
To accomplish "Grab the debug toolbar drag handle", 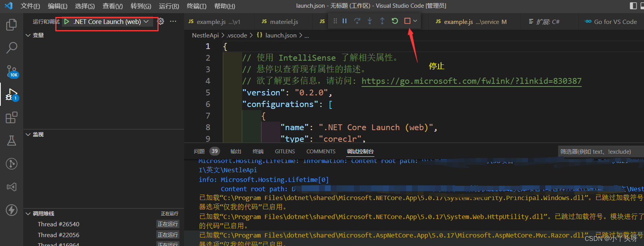I will [335, 21].
